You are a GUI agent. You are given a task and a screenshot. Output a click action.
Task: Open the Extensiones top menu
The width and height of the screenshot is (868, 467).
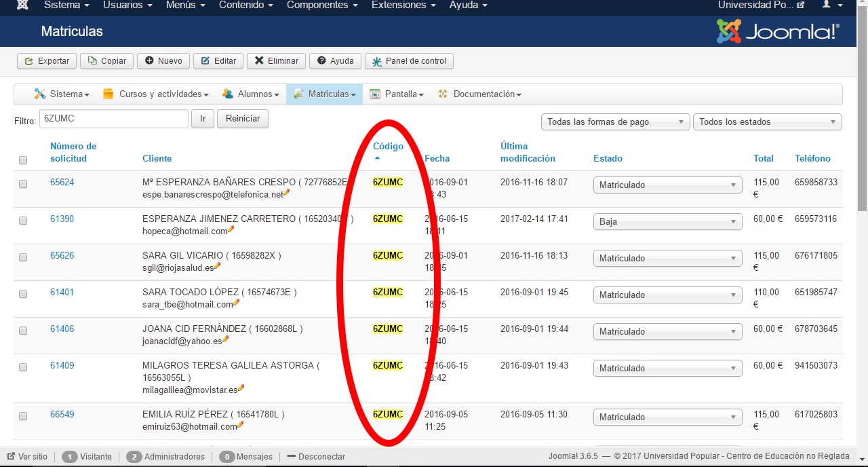(404, 5)
